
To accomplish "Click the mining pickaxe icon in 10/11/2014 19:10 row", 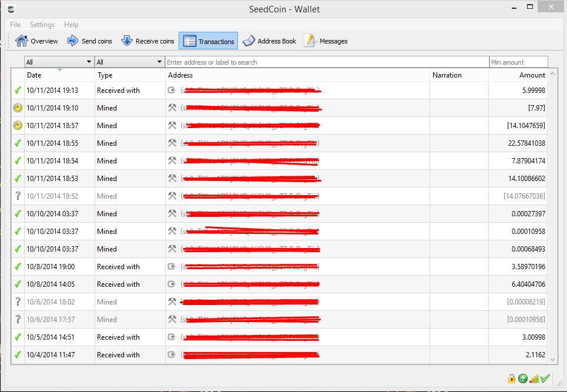I will pyautogui.click(x=172, y=108).
